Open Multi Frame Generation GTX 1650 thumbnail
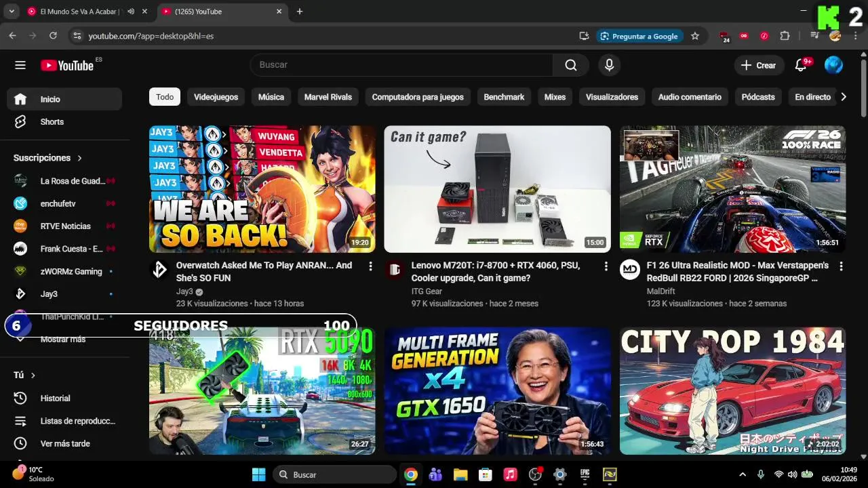This screenshot has height=488, width=868. coord(497,391)
